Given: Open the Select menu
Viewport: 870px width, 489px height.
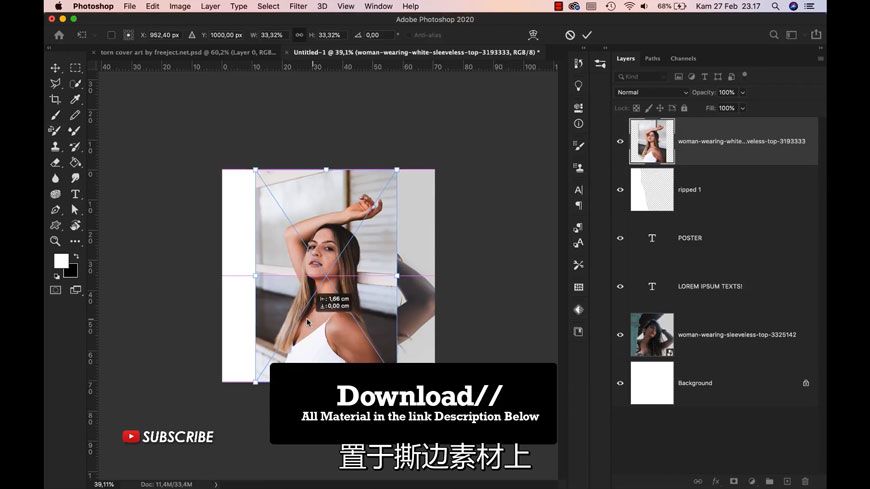Looking at the screenshot, I should pos(268,6).
